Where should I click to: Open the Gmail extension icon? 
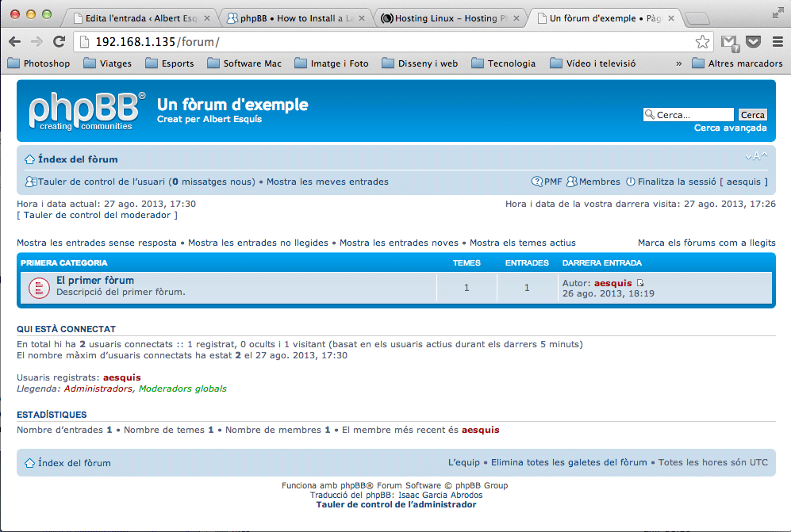pos(730,42)
